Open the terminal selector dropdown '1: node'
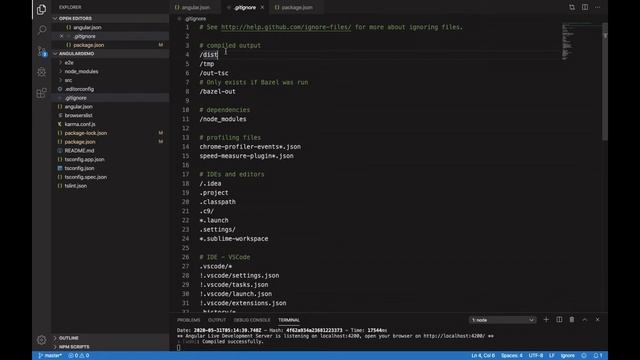The height and width of the screenshot is (360, 640). coord(502,320)
